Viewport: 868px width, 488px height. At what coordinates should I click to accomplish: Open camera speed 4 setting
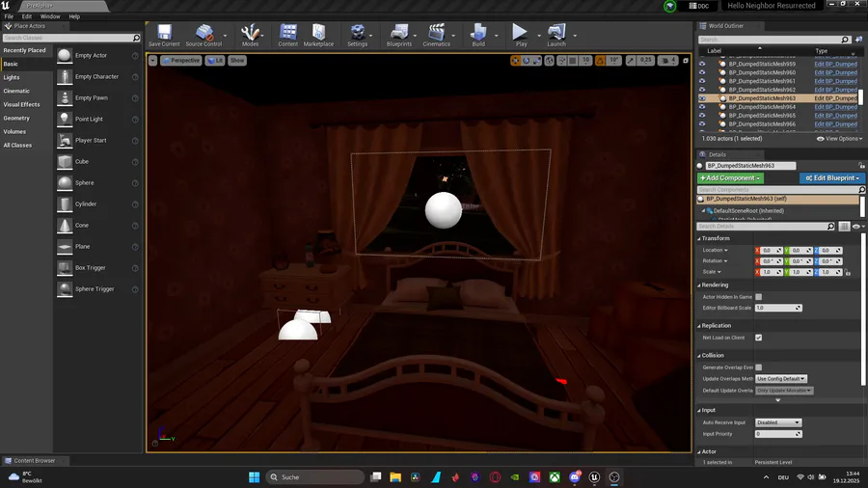coord(667,61)
